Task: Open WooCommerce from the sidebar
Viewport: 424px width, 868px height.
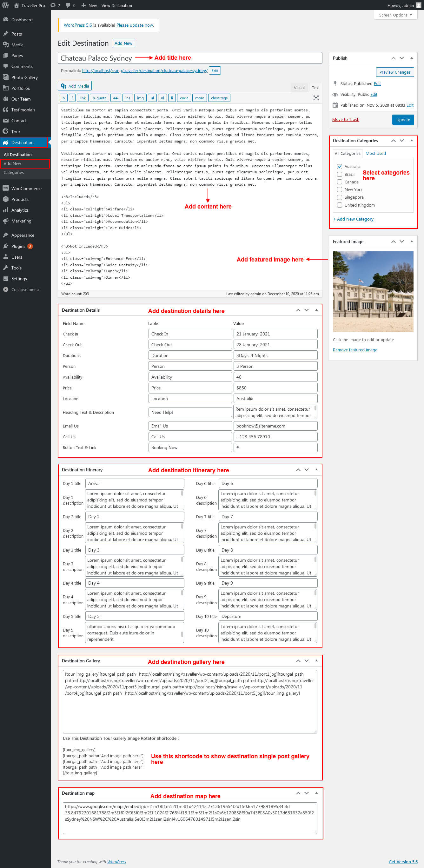Action: (x=26, y=189)
